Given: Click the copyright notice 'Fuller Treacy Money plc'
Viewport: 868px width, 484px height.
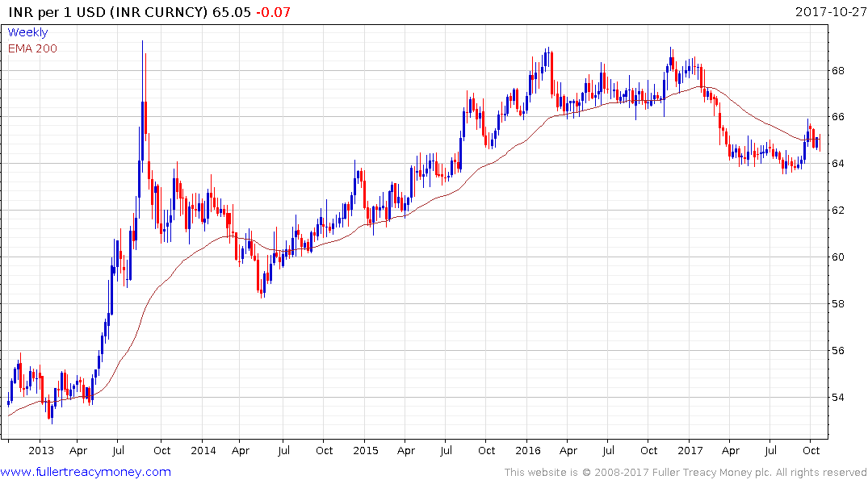Looking at the screenshot, I should tap(712, 473).
